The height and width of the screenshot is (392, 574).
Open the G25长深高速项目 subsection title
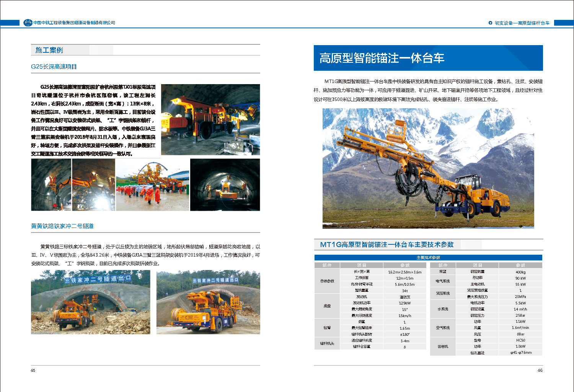coord(54,67)
